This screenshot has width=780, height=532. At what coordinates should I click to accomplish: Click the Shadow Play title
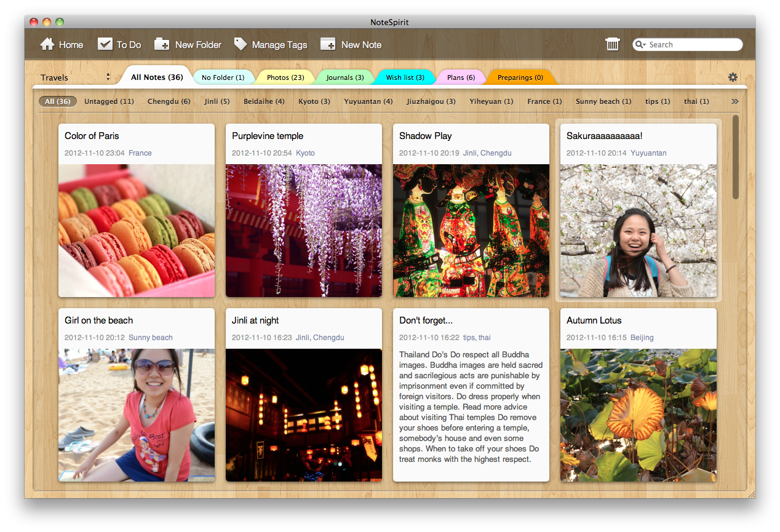pos(426,136)
